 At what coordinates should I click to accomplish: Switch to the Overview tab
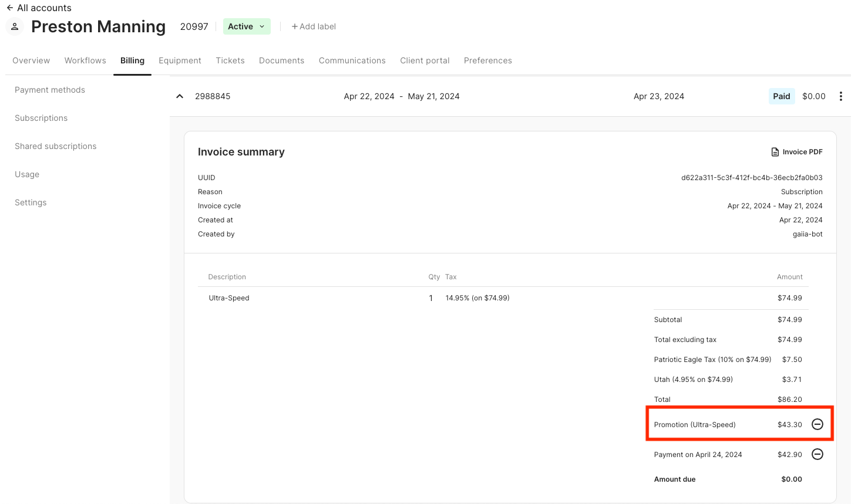pos(31,60)
